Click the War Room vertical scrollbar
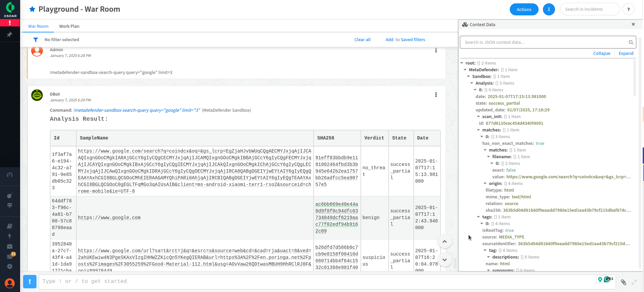The width and height of the screenshot is (644, 292). 455,263
